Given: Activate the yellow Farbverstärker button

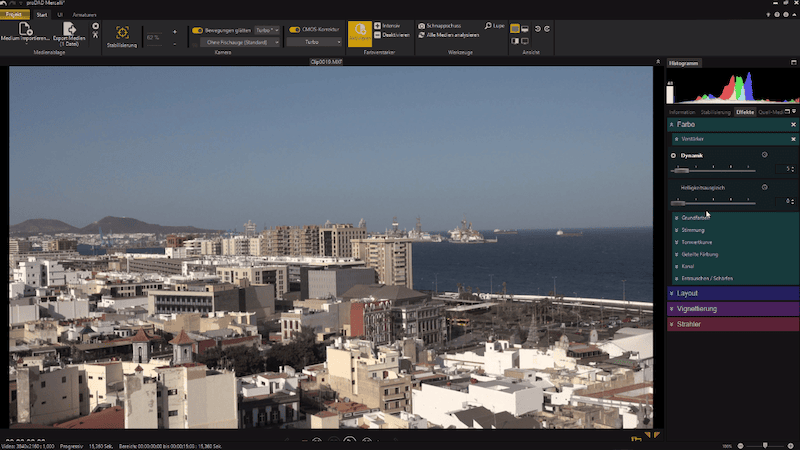Looking at the screenshot, I should point(360,34).
